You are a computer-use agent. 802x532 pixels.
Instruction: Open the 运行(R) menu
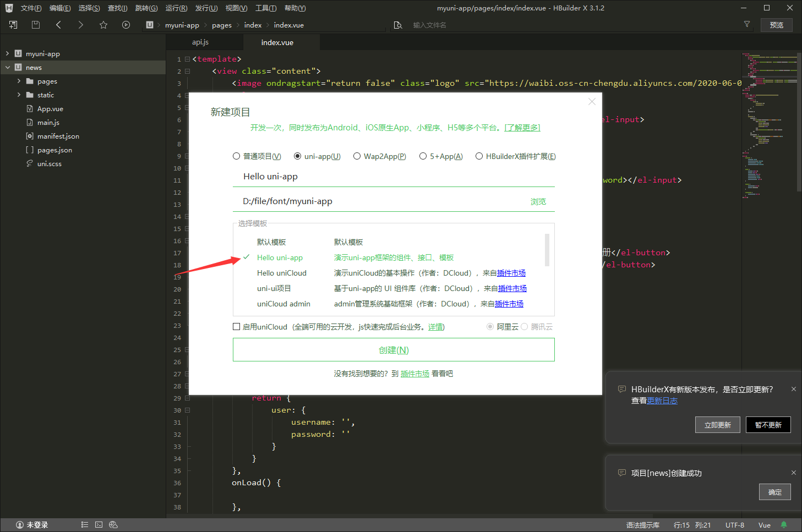pyautogui.click(x=176, y=8)
